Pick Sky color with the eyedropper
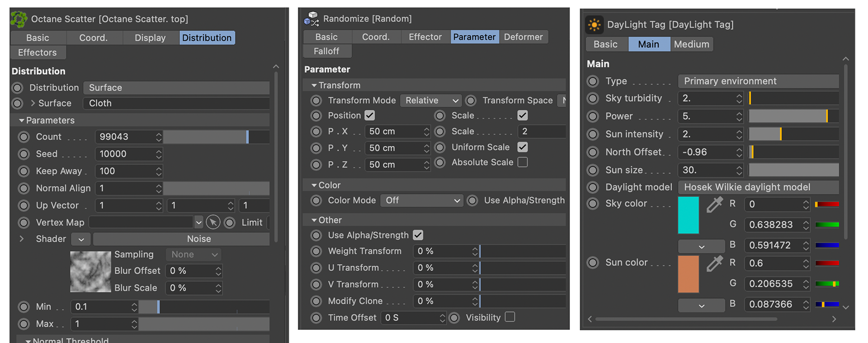 (714, 205)
